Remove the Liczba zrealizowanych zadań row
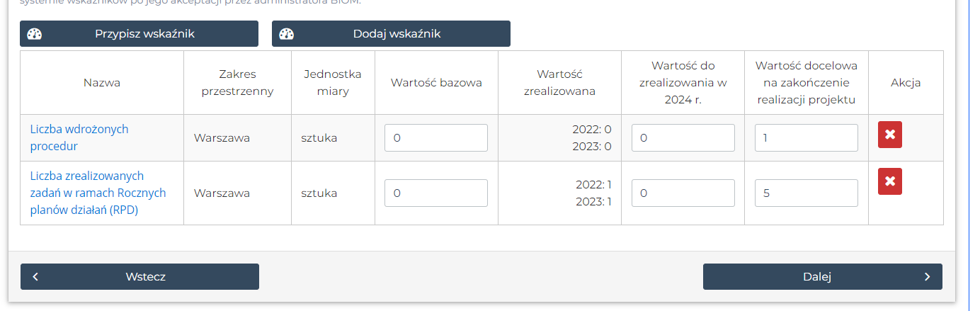The image size is (980, 311). 889,181
